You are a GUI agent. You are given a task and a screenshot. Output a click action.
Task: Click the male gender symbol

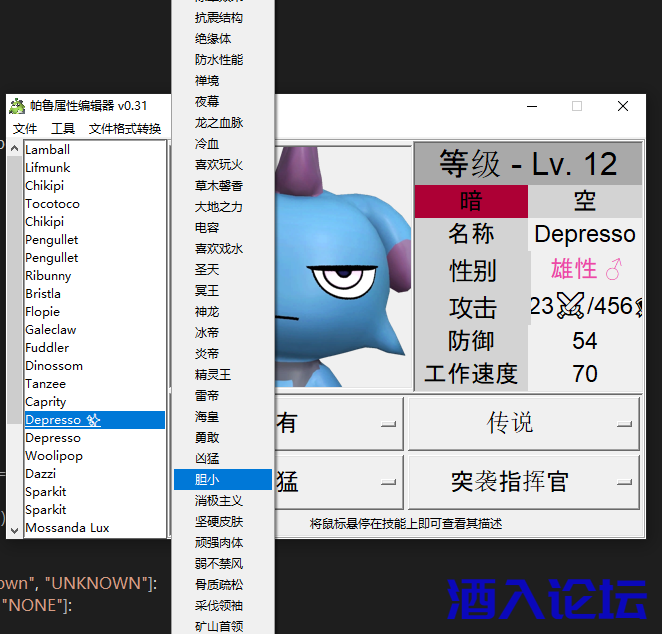(614, 269)
